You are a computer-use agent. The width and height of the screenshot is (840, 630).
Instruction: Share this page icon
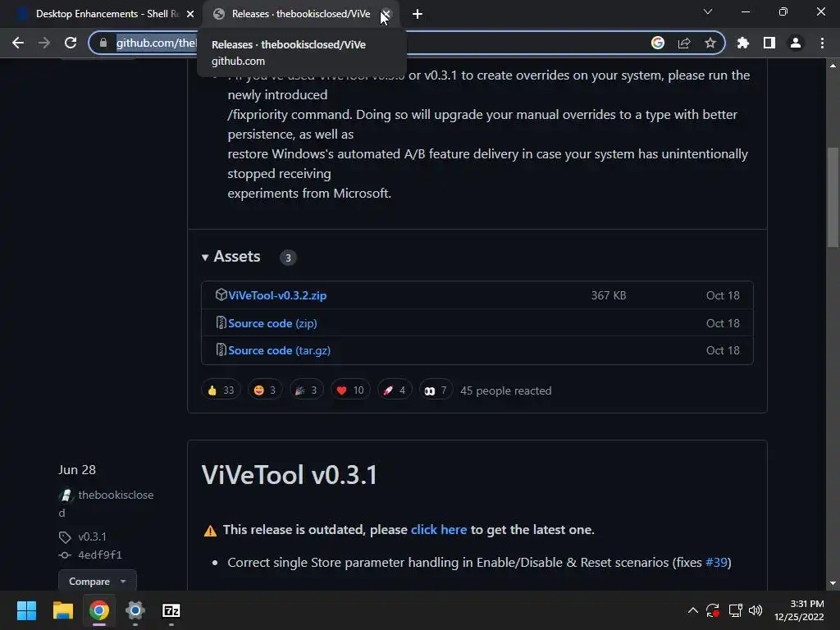click(x=684, y=43)
